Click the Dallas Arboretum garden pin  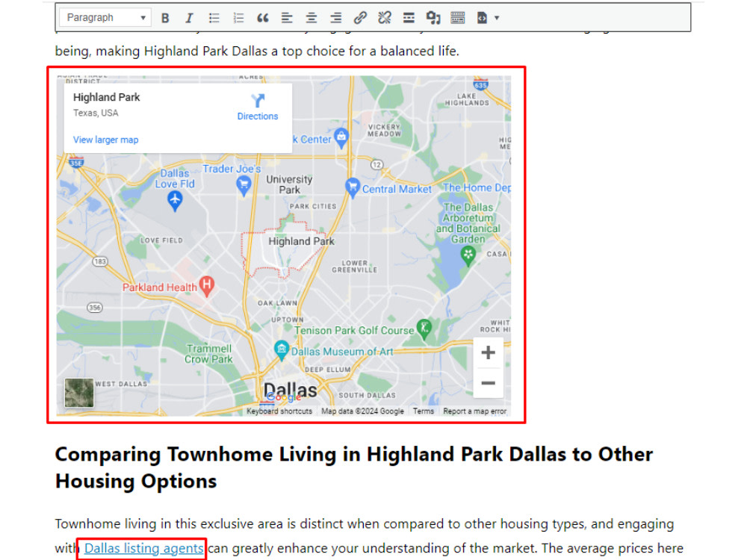pyautogui.click(x=468, y=256)
